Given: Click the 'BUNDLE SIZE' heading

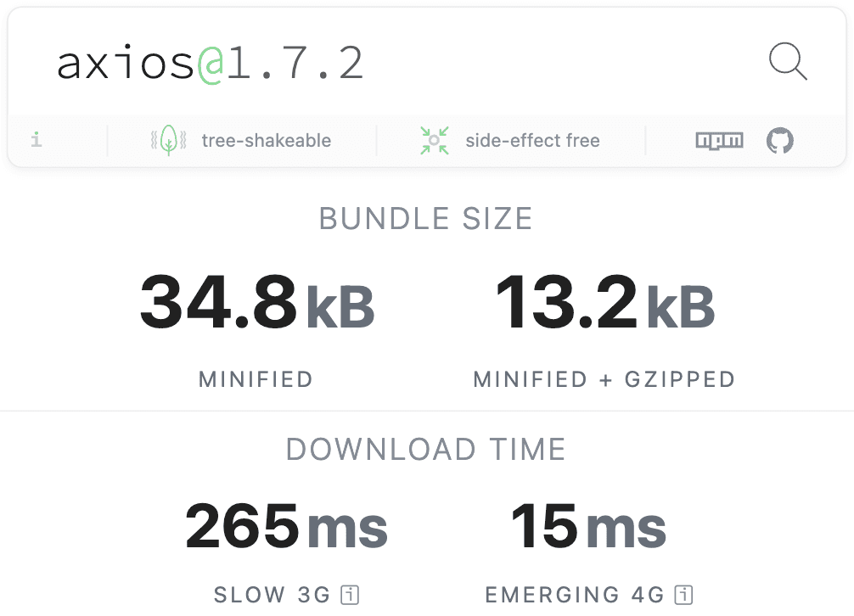Looking at the screenshot, I should point(426,219).
